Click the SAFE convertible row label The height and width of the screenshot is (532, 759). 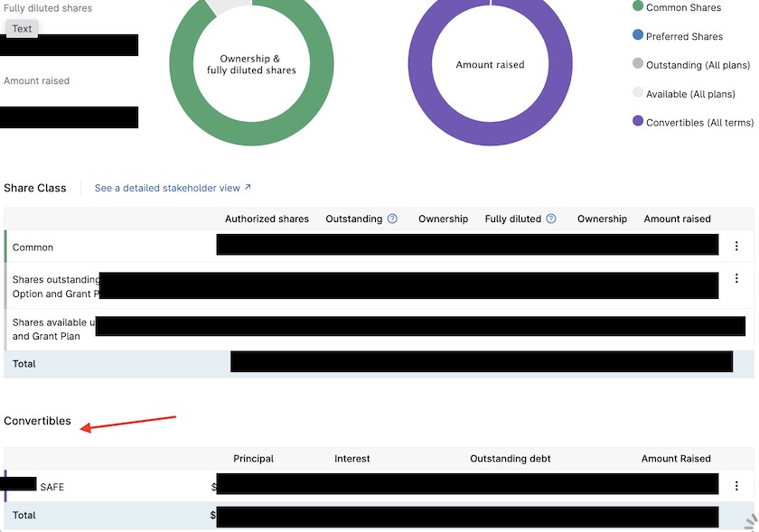coord(52,487)
